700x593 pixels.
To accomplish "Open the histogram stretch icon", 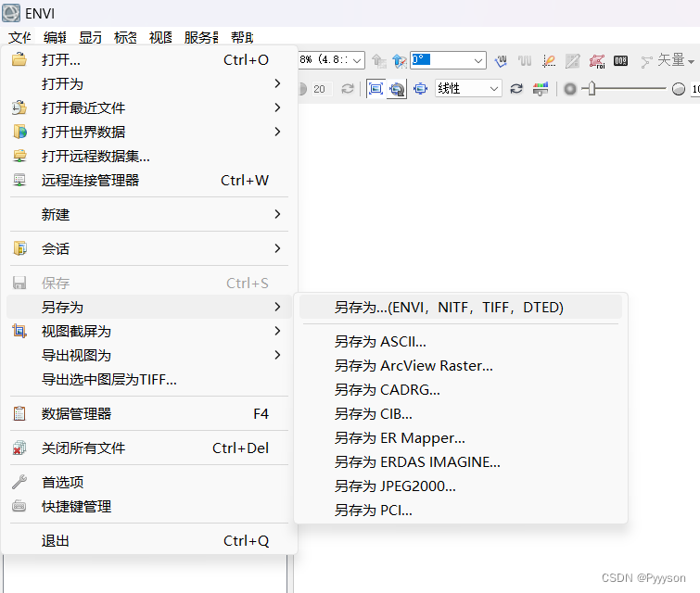I will click(x=541, y=89).
